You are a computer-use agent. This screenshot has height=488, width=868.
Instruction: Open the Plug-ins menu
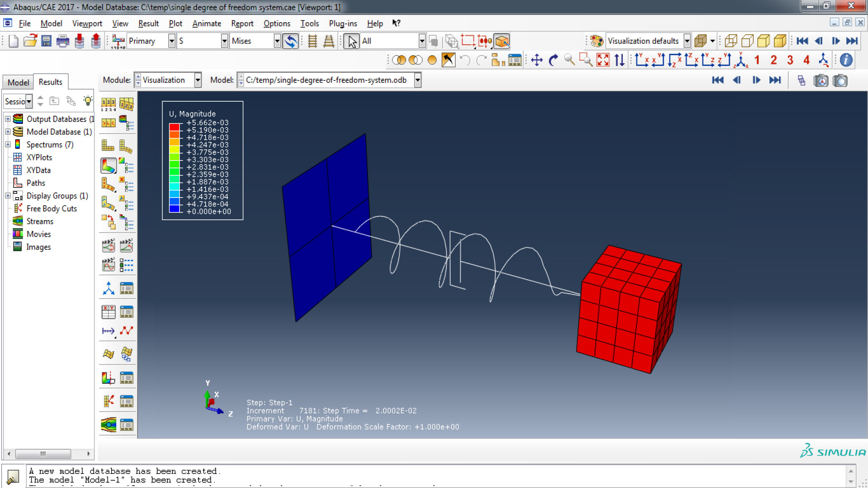coord(343,23)
